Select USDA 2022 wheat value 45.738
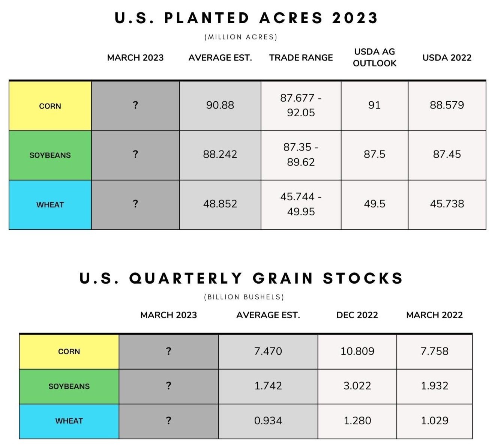Viewport: 495px width, 448px height. (447, 204)
